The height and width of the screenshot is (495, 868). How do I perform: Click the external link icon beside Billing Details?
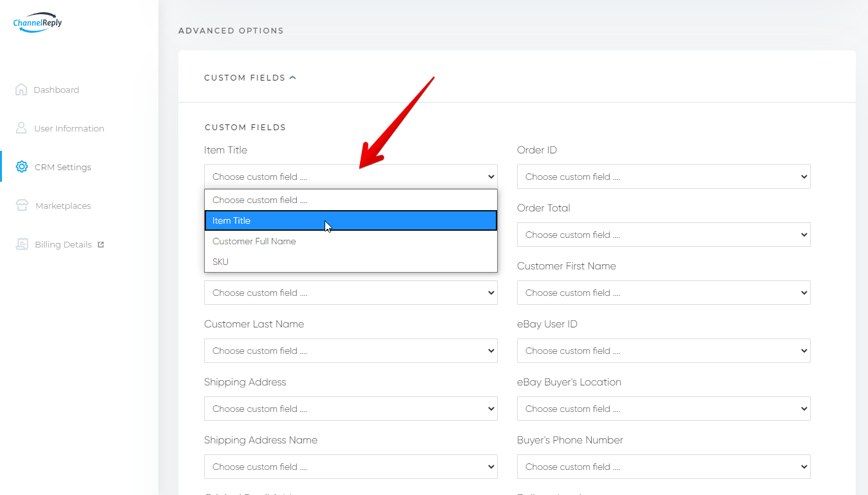(x=100, y=244)
